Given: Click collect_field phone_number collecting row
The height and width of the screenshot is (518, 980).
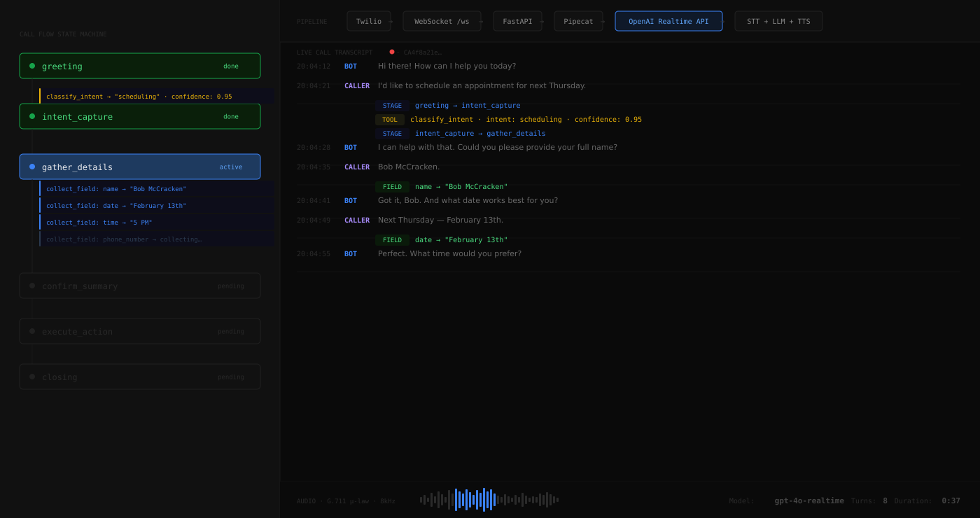Looking at the screenshot, I should [157, 239].
